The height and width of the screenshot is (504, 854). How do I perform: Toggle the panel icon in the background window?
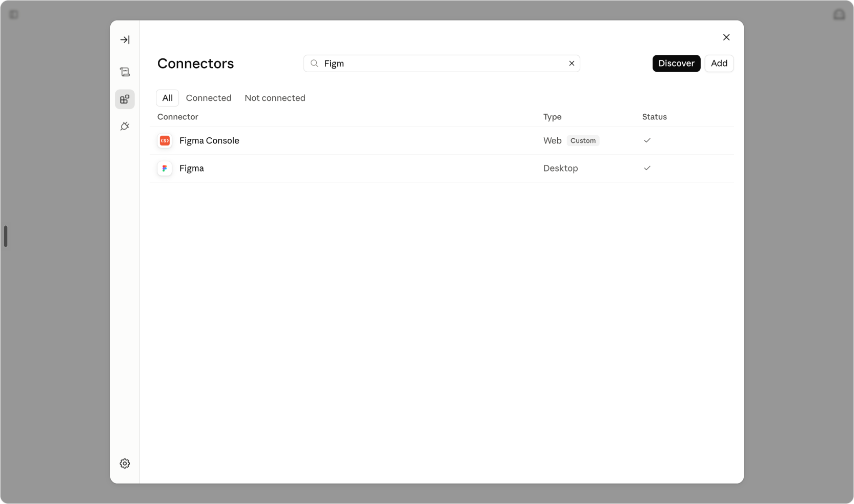pos(14,14)
